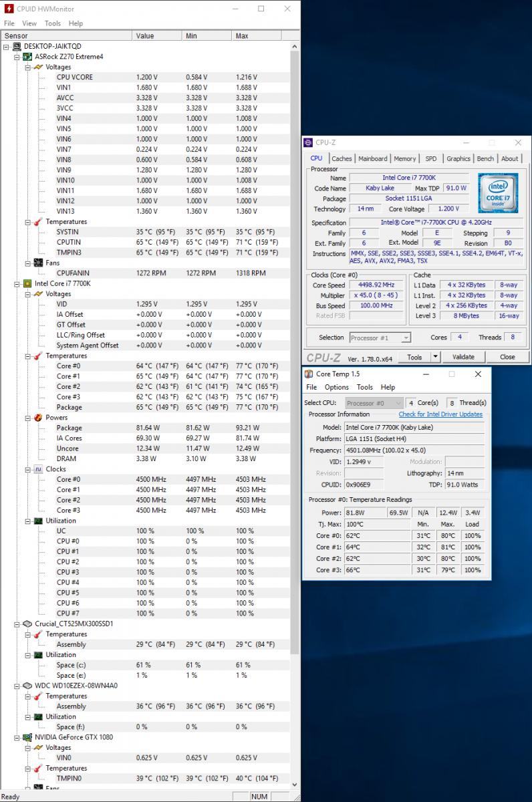
Task: Open Core Temp File menu
Action: [x=311, y=387]
